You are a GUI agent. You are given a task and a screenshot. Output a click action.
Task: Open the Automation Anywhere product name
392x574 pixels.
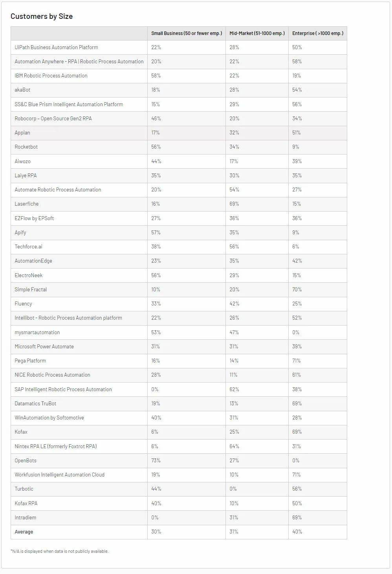pos(79,61)
